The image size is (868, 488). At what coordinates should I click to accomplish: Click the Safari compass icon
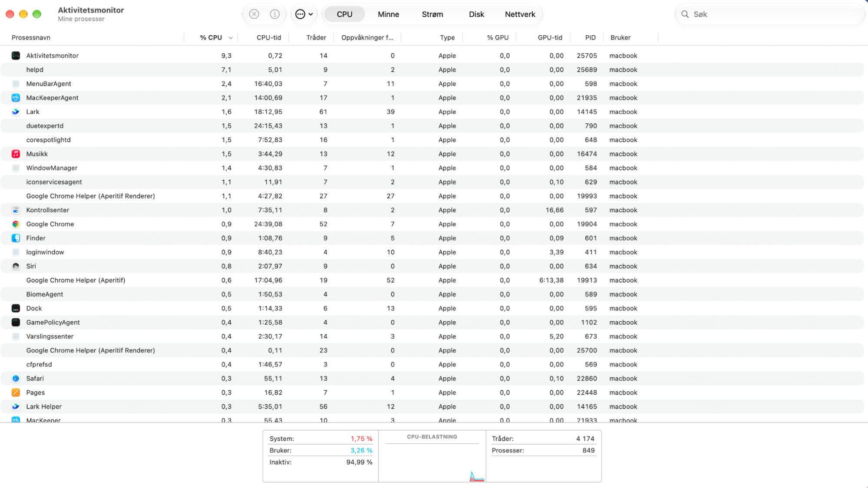pyautogui.click(x=16, y=379)
